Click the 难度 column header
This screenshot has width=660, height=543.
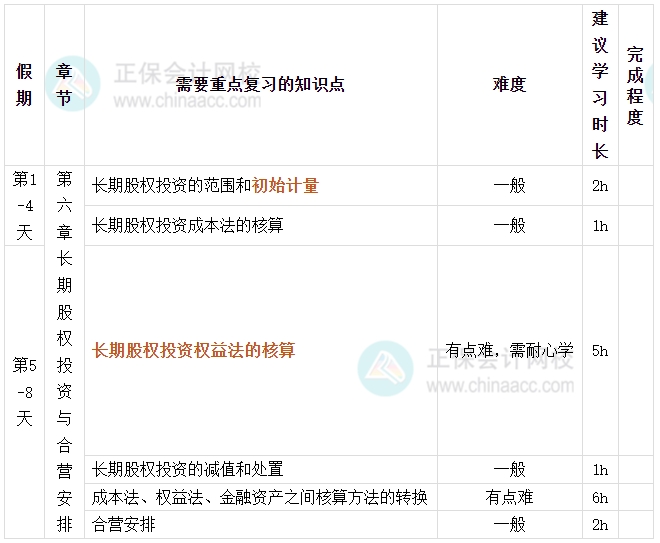pos(509,85)
